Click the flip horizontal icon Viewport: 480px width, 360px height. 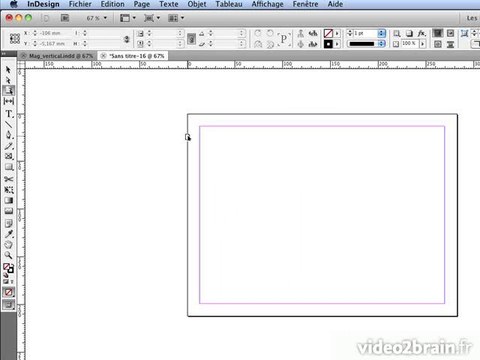point(258,44)
